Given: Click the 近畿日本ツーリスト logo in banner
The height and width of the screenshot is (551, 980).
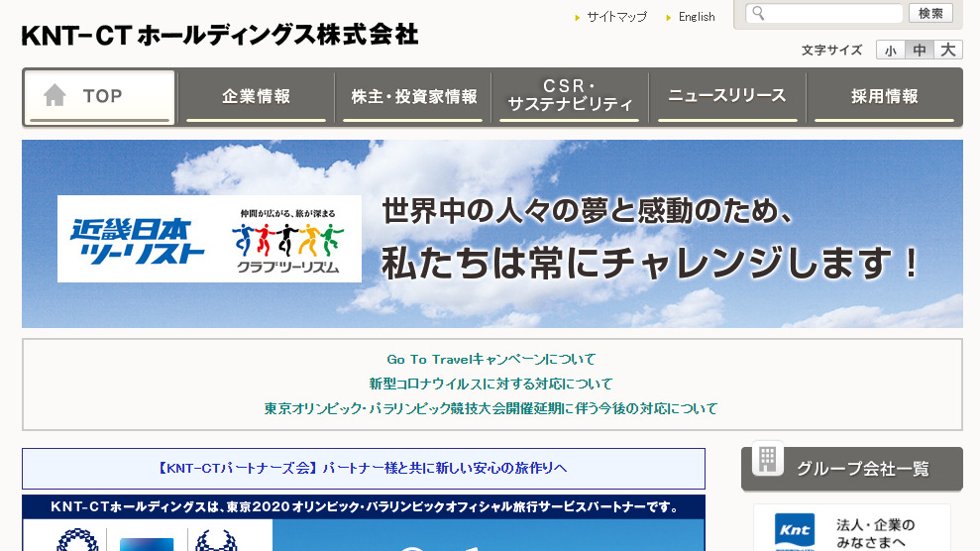Looking at the screenshot, I should pyautogui.click(x=137, y=240).
